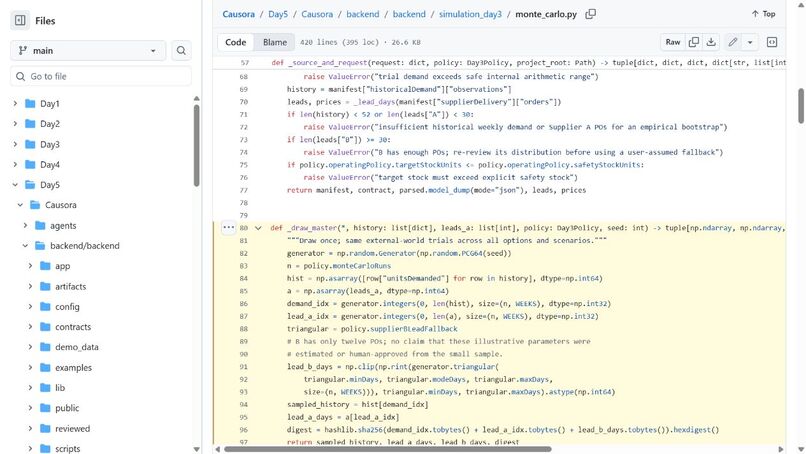The width and height of the screenshot is (806, 454).
Task: Collapse the Day5 folder chevron
Action: pyautogui.click(x=15, y=185)
